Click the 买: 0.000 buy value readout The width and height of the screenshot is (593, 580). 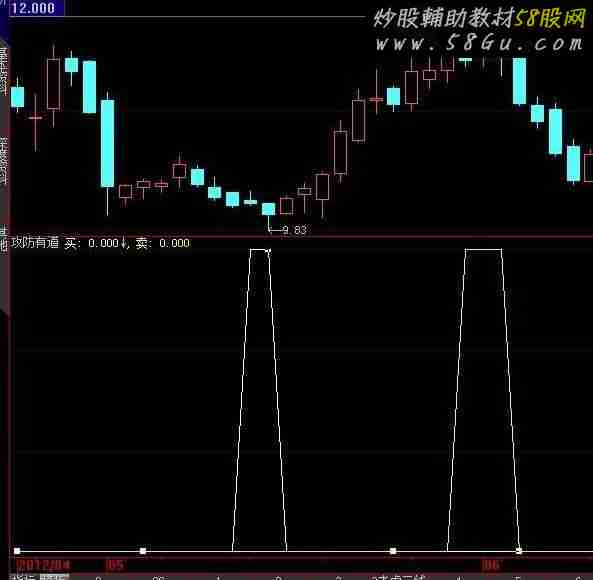pos(91,243)
